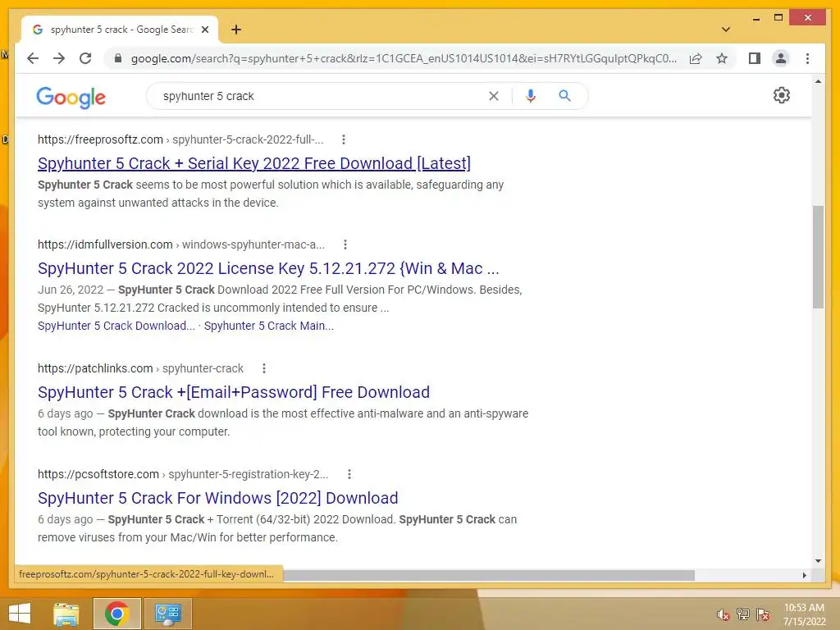Image resolution: width=840 pixels, height=630 pixels.
Task: Click the idmfullversion.com result URL
Action: (x=181, y=244)
